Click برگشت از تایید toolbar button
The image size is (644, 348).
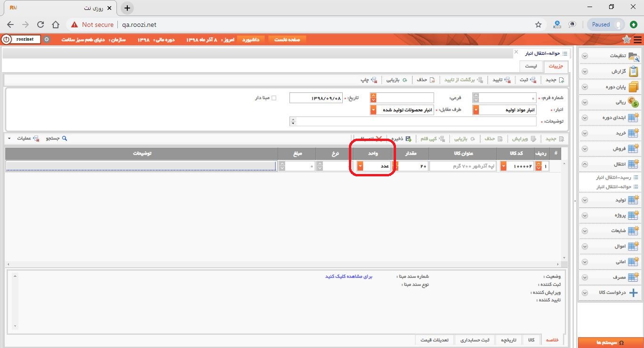click(x=463, y=80)
